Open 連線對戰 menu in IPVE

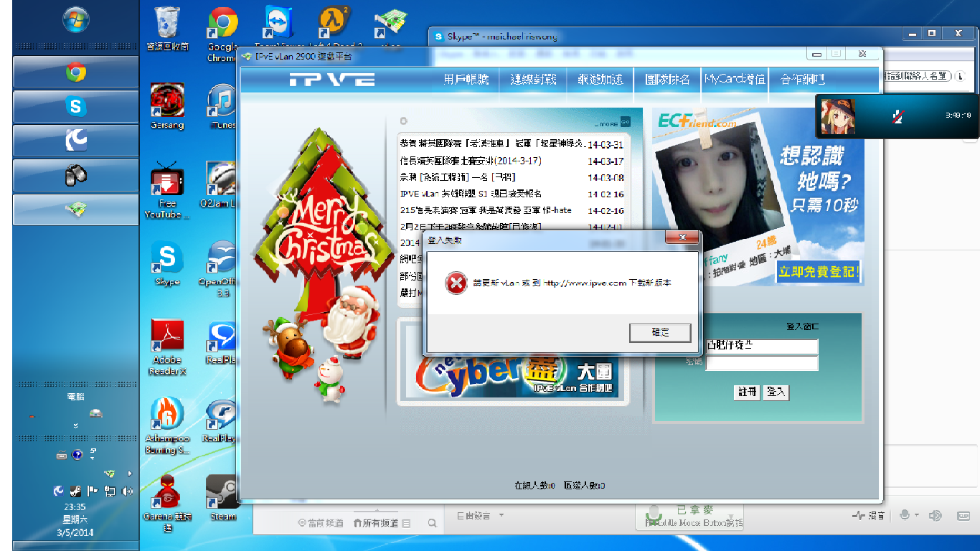533,80
